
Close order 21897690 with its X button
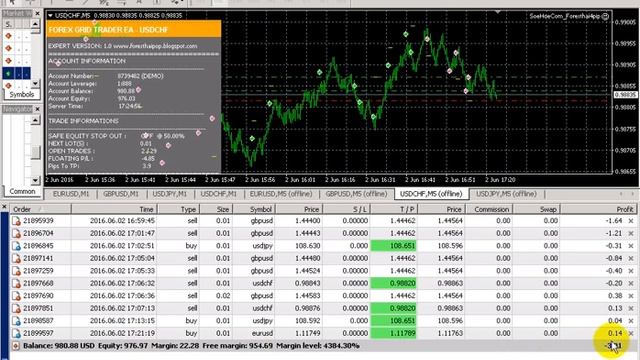pos(631,296)
